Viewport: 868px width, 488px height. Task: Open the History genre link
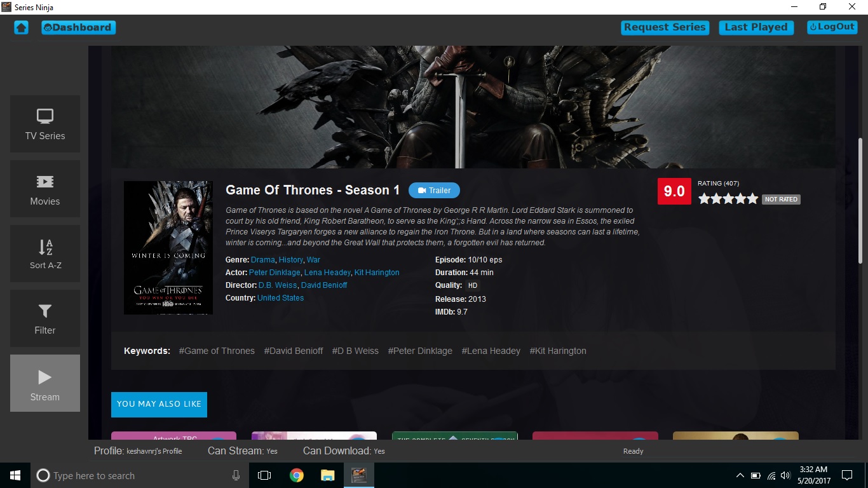[291, 260]
